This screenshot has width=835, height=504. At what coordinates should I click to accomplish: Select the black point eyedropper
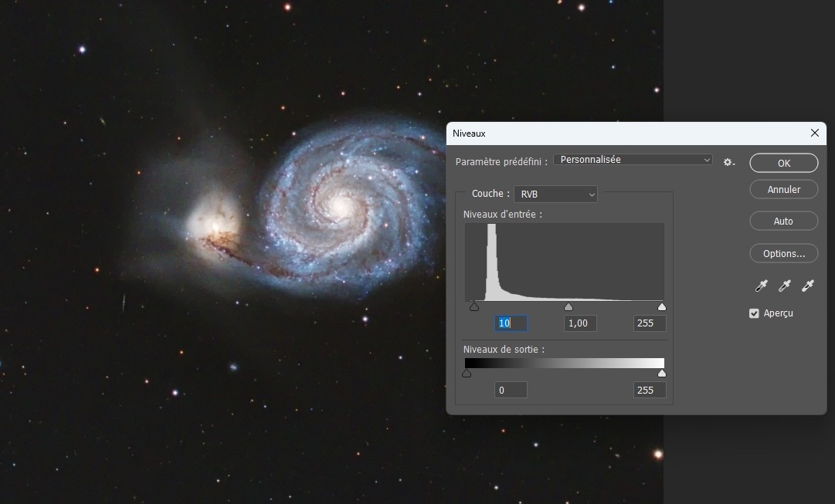point(762,286)
